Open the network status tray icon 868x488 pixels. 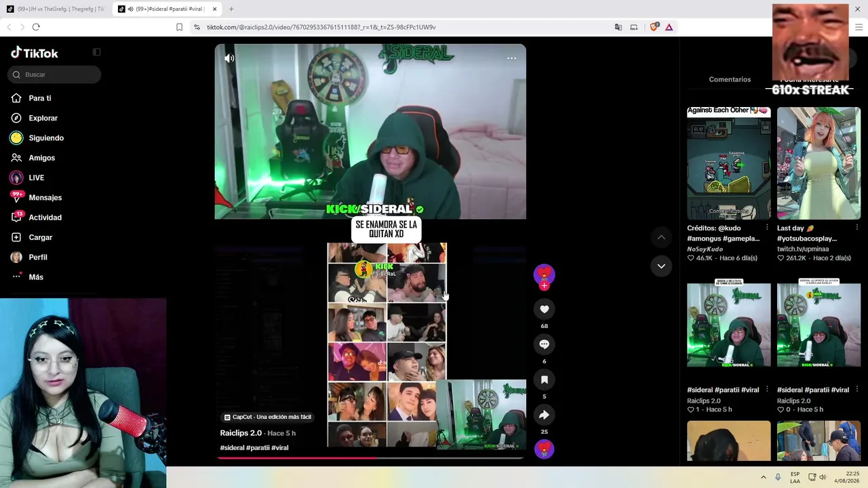tap(811, 477)
